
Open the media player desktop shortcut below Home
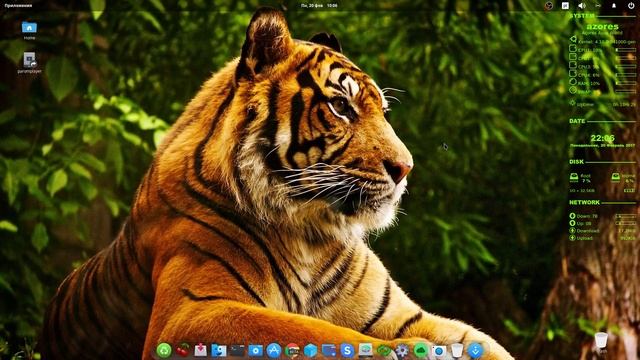pyautogui.click(x=29, y=62)
